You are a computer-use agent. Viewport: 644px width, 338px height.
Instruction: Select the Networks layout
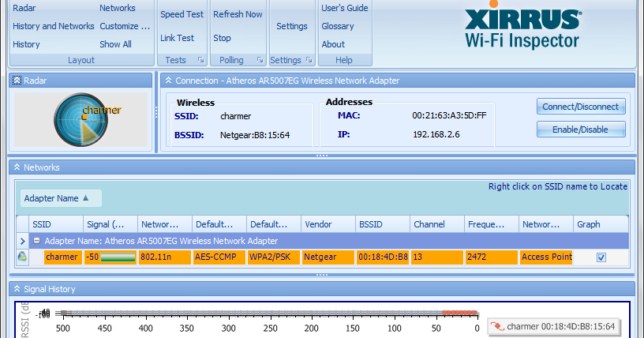coord(118,8)
